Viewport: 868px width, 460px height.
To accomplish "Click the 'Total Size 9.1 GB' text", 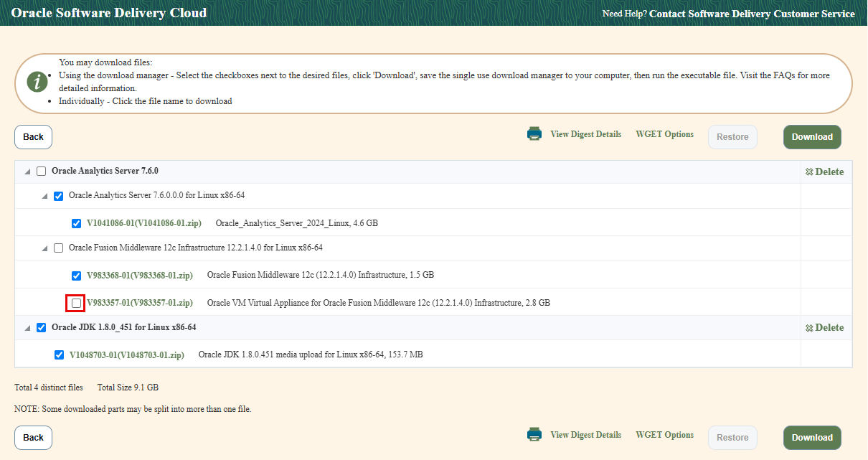I will point(128,388).
